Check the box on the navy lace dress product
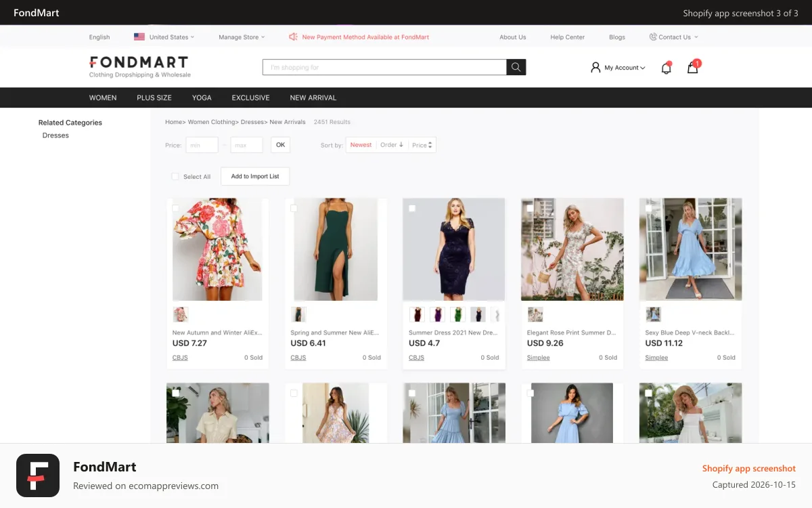This screenshot has height=508, width=812. point(412,208)
